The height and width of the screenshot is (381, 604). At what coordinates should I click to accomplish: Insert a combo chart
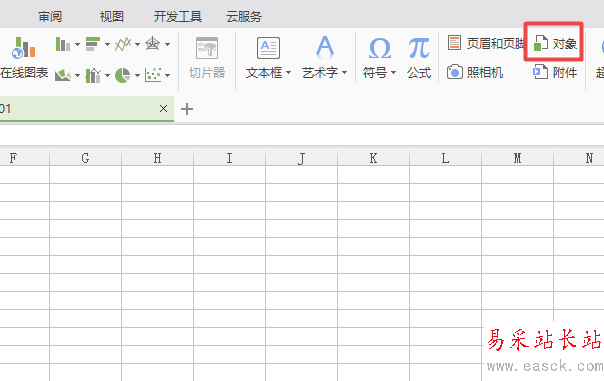pyautogui.click(x=93, y=75)
